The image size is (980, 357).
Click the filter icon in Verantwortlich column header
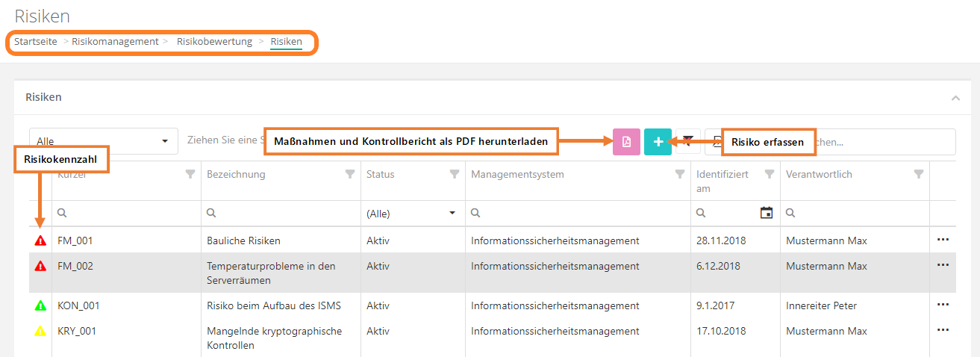point(918,174)
